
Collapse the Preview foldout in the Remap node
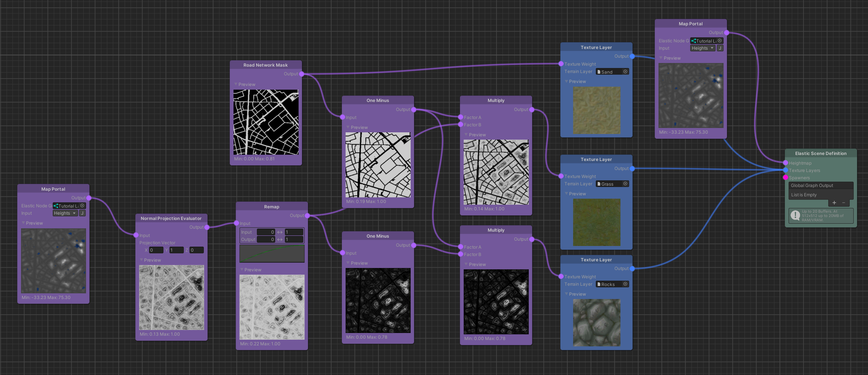coord(242,270)
